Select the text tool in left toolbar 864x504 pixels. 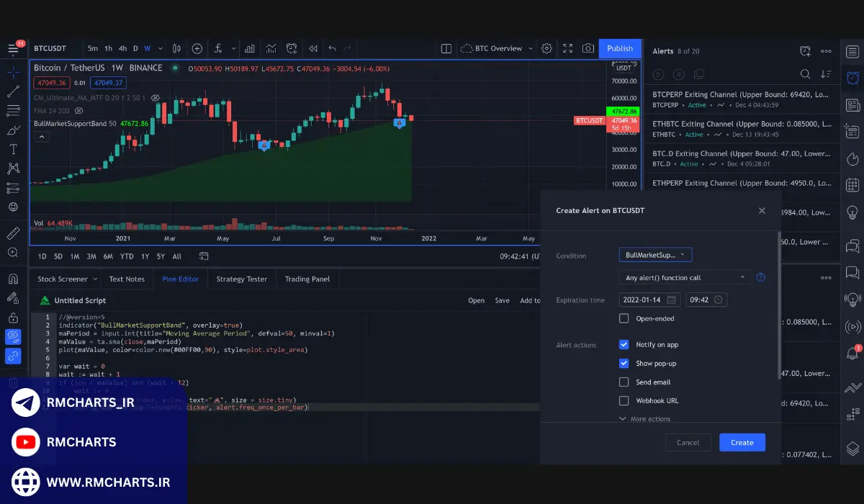(x=13, y=149)
